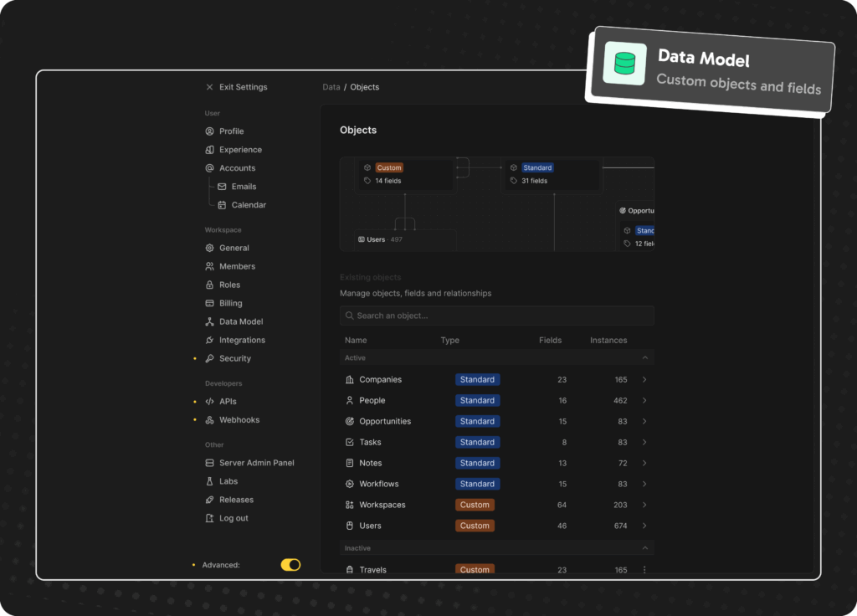This screenshot has width=857, height=616.
Task: Toggle the Advanced switch off
Action: click(x=290, y=565)
